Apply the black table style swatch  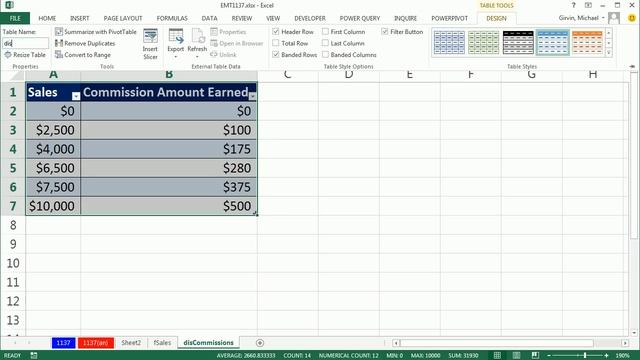pos(518,42)
